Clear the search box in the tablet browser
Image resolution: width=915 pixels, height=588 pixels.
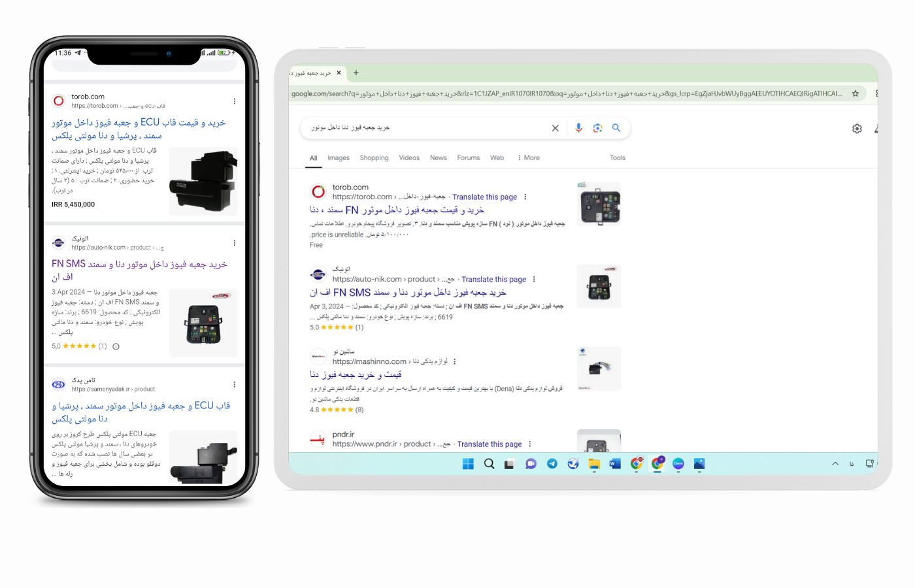(x=555, y=128)
